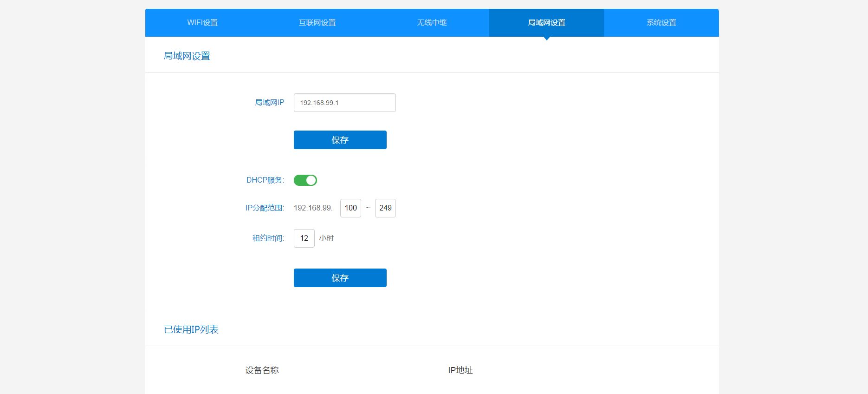Image resolution: width=868 pixels, height=394 pixels.
Task: Focus the DHCP range end field showing 249
Action: pos(385,208)
